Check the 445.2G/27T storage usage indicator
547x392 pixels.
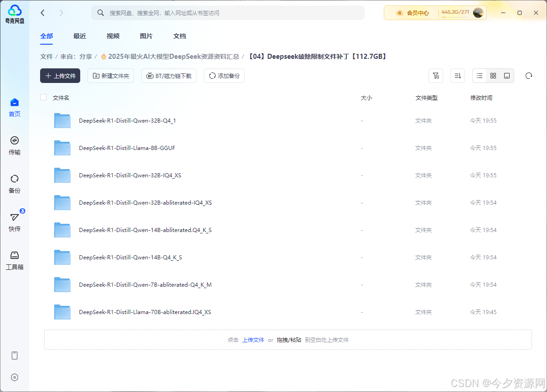click(x=455, y=12)
